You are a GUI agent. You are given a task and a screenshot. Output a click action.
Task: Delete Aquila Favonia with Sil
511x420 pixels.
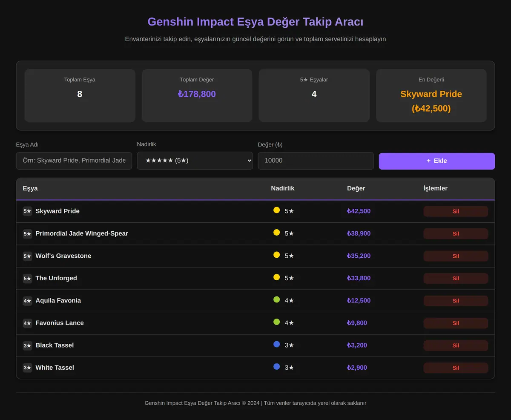[456, 301]
